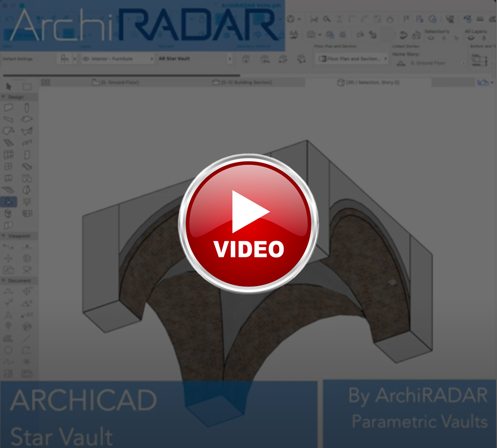Pick the Circle/Arc tool
The width and height of the screenshot is (497, 448).
coord(8,350)
